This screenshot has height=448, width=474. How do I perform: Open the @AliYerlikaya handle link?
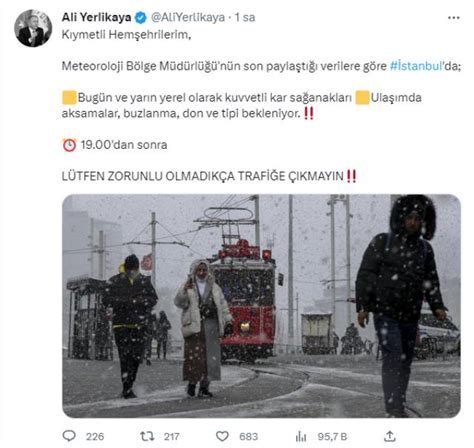(188, 17)
